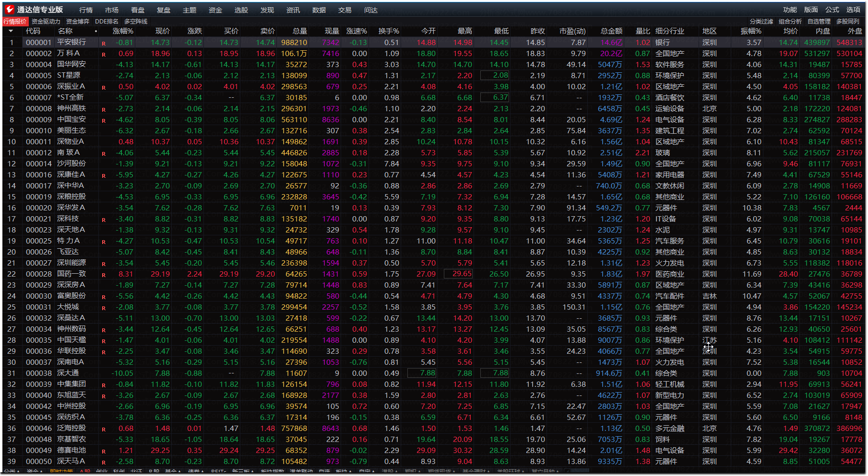Select stock name ST星源
The height and width of the screenshot is (476, 868).
(69, 75)
